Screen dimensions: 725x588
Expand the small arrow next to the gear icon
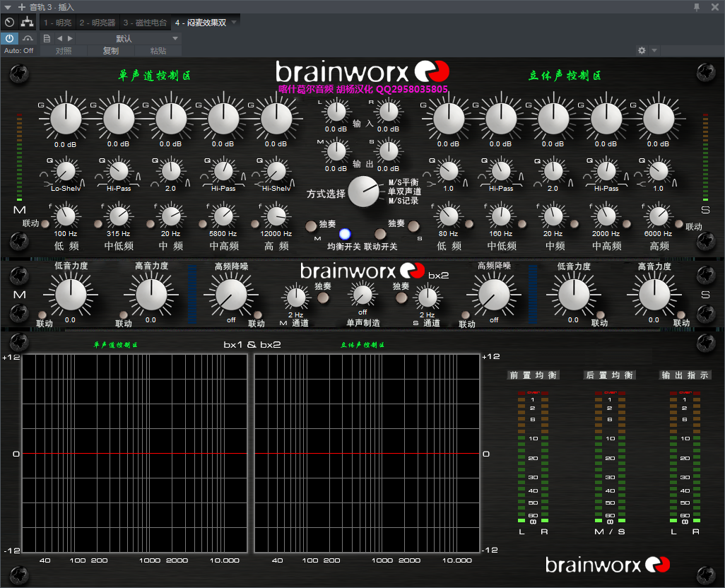(654, 50)
